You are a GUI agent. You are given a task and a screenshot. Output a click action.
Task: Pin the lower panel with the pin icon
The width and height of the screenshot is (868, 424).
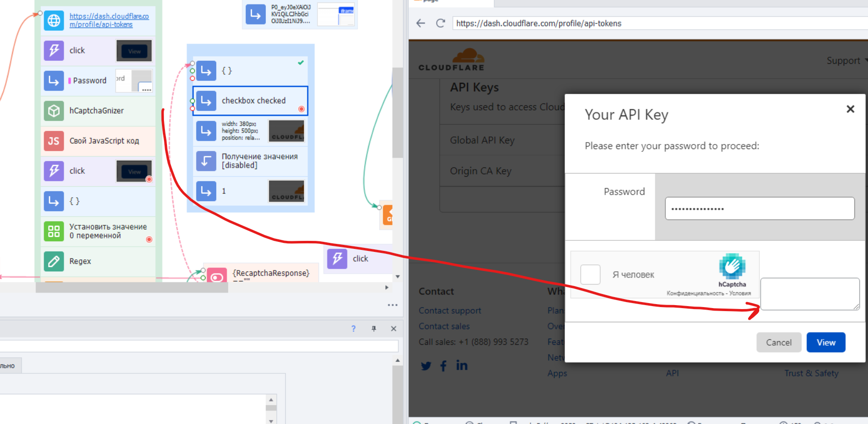tap(374, 329)
